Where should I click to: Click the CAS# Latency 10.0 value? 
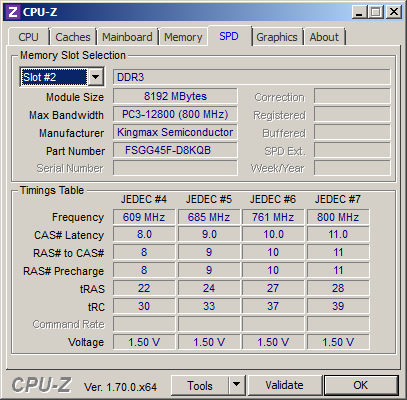[x=273, y=234]
